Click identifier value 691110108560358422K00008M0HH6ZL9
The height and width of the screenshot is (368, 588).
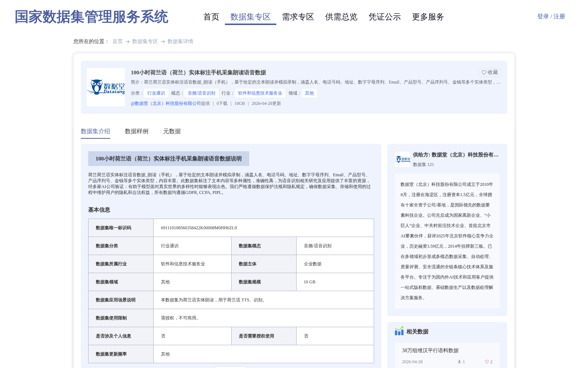click(x=199, y=228)
